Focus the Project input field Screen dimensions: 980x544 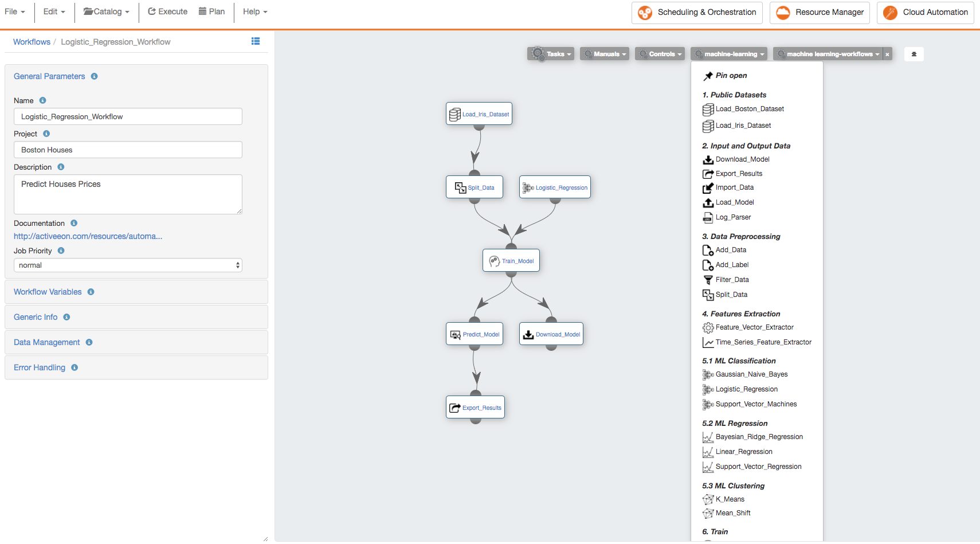click(x=128, y=150)
